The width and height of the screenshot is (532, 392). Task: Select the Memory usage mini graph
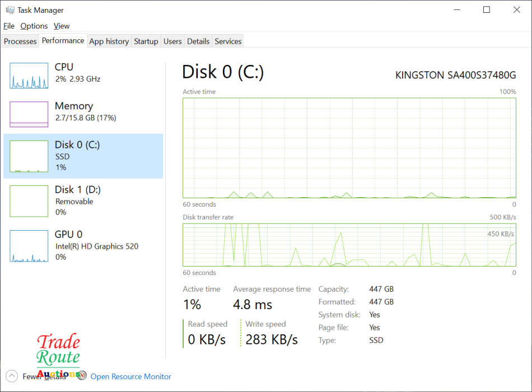coord(29,114)
